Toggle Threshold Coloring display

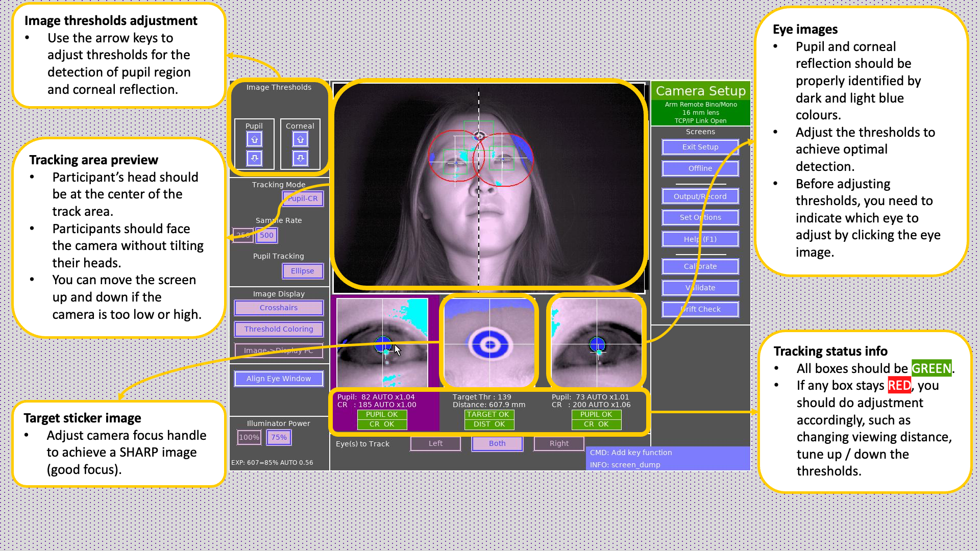coord(278,329)
